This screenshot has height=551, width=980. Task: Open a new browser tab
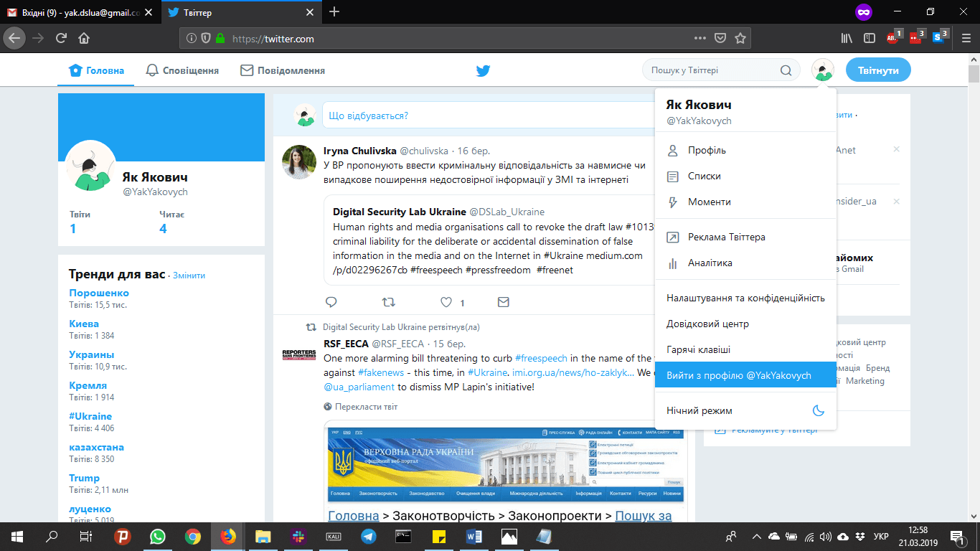[334, 11]
